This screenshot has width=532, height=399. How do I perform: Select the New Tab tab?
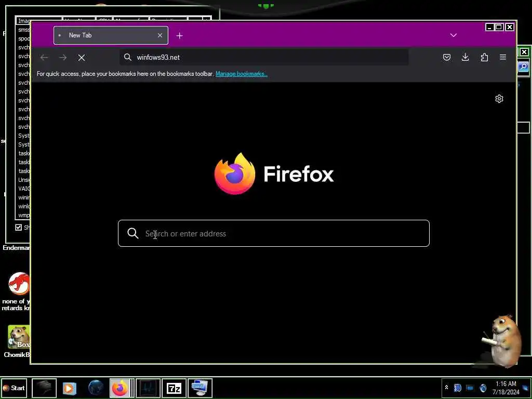click(111, 35)
